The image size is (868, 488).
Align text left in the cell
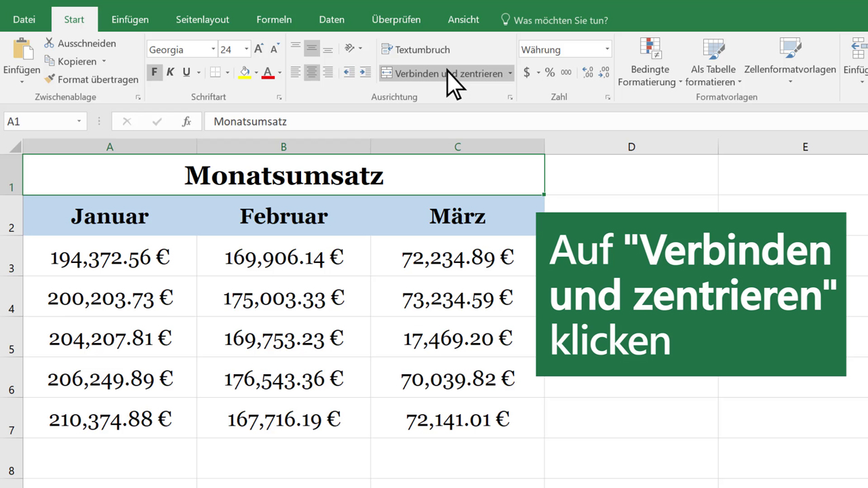(x=296, y=72)
